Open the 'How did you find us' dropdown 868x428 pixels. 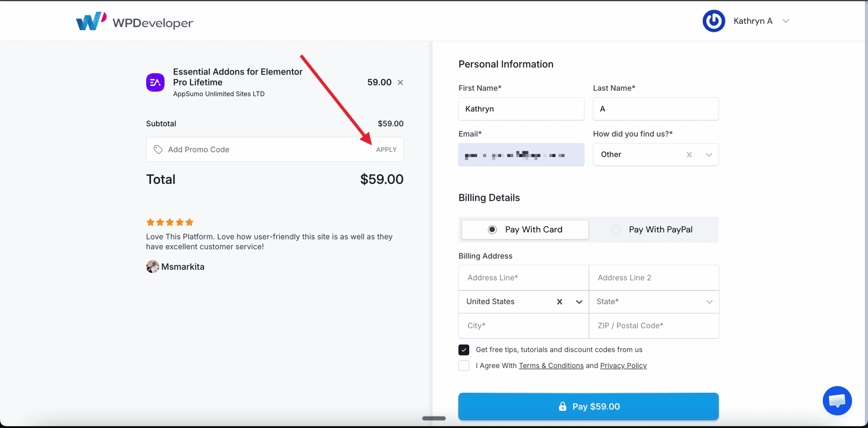(709, 155)
